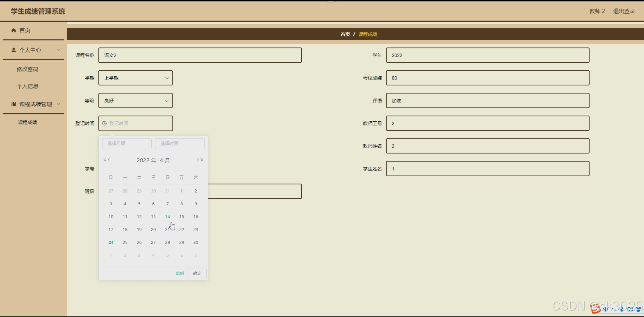Select April 24 in the calendar
The height and width of the screenshot is (317, 644).
pos(111,242)
